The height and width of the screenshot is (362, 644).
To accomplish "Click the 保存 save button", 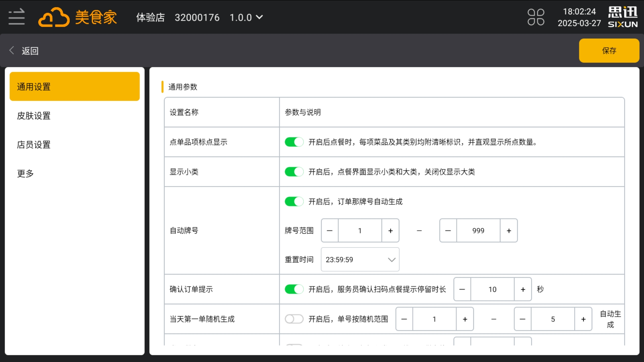I will point(609,50).
